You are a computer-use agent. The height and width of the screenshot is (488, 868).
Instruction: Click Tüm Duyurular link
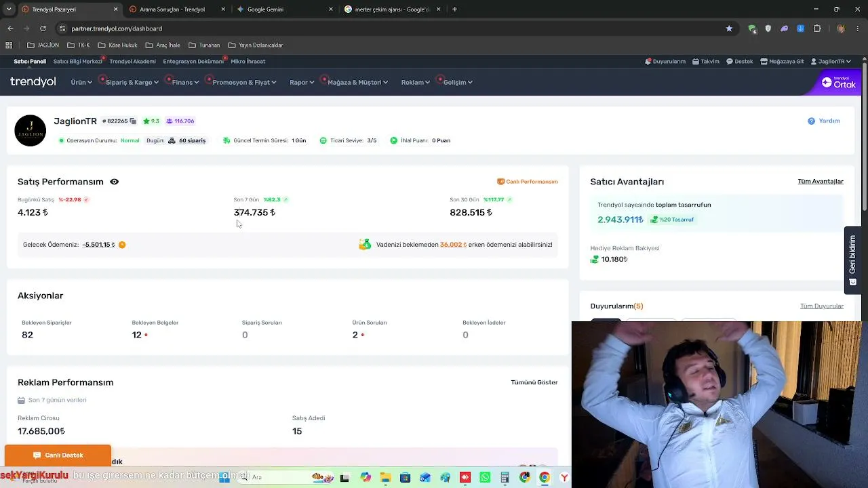coord(822,306)
